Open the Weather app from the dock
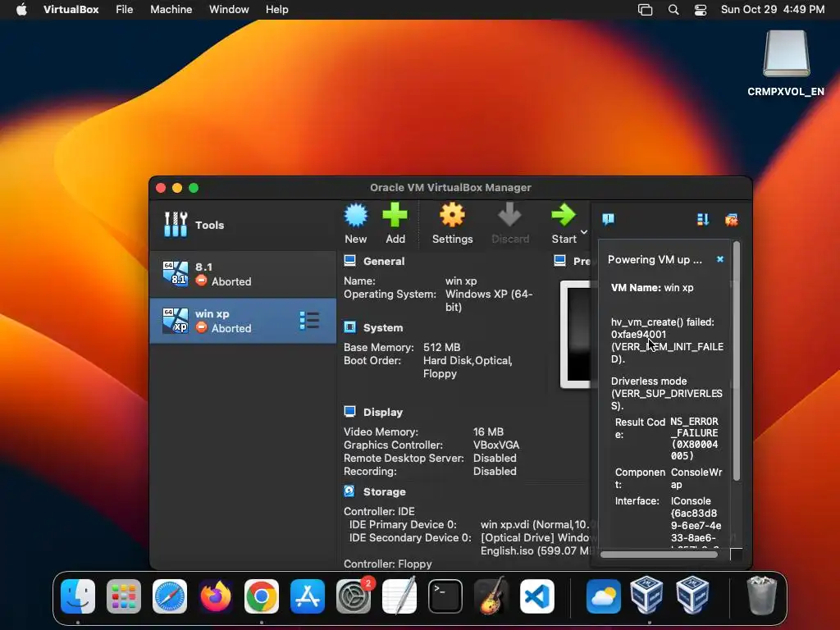This screenshot has height=630, width=840. tap(603, 596)
